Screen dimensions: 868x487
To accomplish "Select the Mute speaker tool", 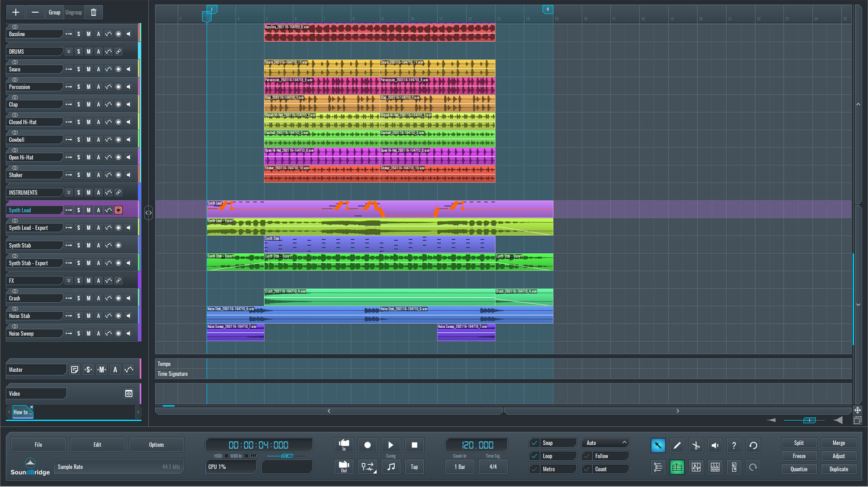I will click(x=715, y=445).
